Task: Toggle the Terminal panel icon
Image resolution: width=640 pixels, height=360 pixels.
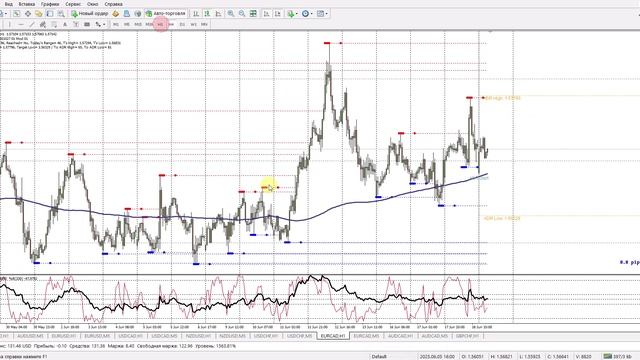Action: click(x=50, y=13)
